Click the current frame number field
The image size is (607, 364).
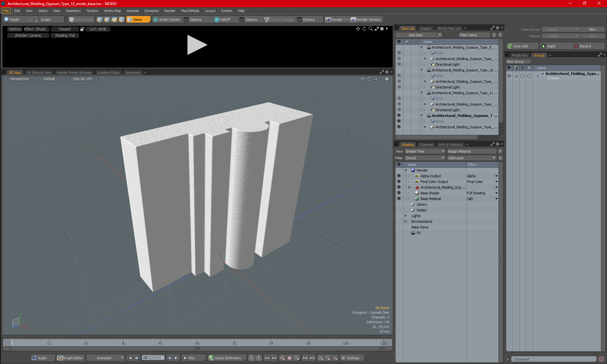pos(151,358)
